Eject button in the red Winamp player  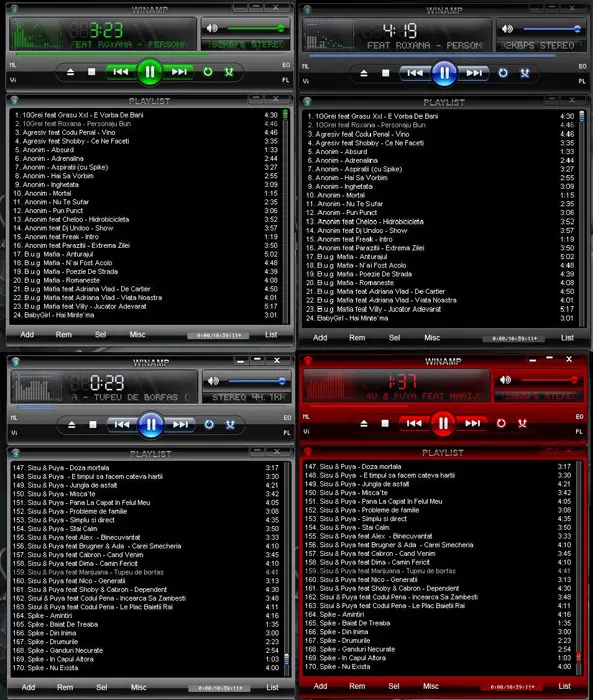pyautogui.click(x=364, y=423)
